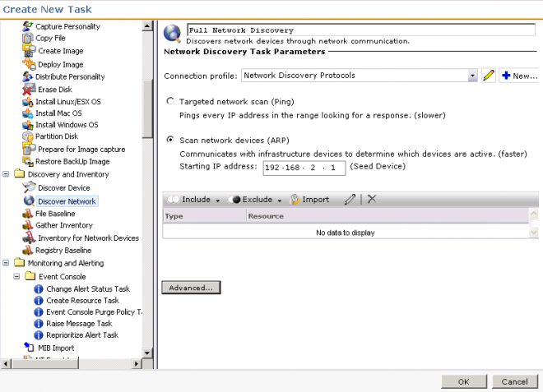Image resolution: width=543 pixels, height=392 pixels.
Task: Click the Restore BackUp Image icon
Action: click(x=28, y=161)
